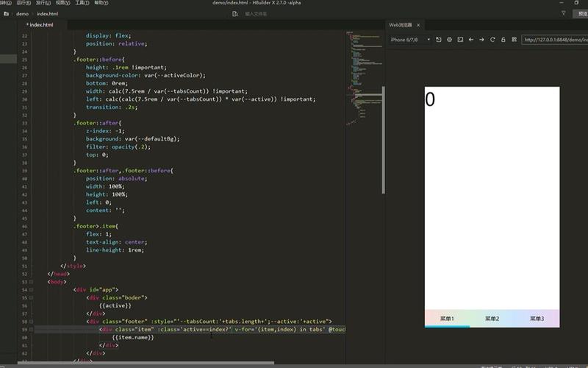
Task: Click 'position: absolute;' on line 40
Action: [x=116, y=178]
